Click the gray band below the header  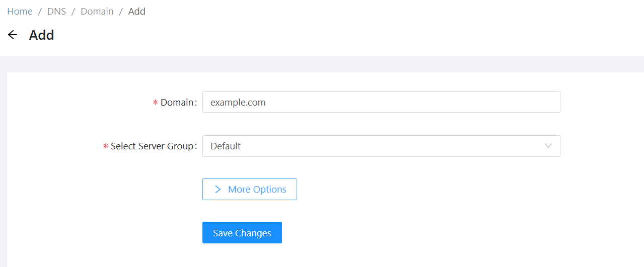pos(322,64)
